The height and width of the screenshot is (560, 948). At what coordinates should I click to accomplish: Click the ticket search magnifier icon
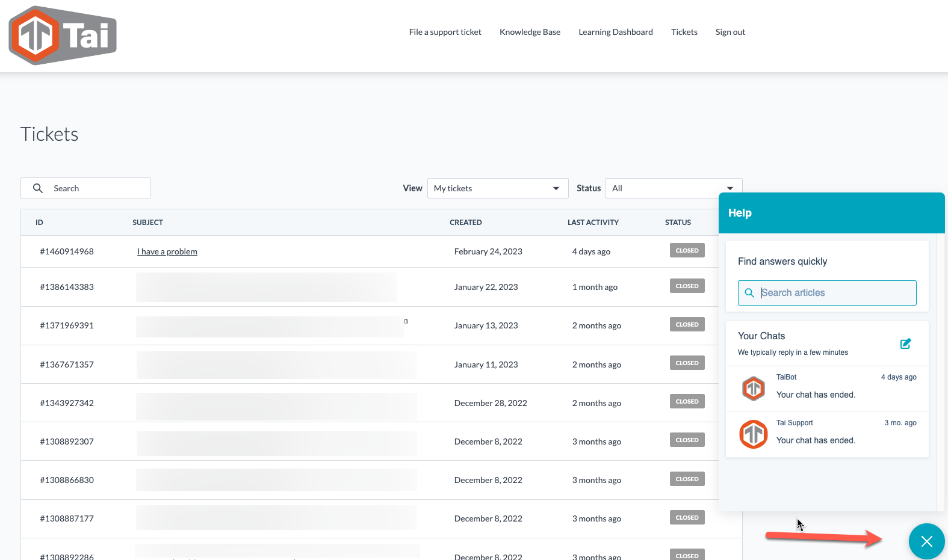(38, 188)
